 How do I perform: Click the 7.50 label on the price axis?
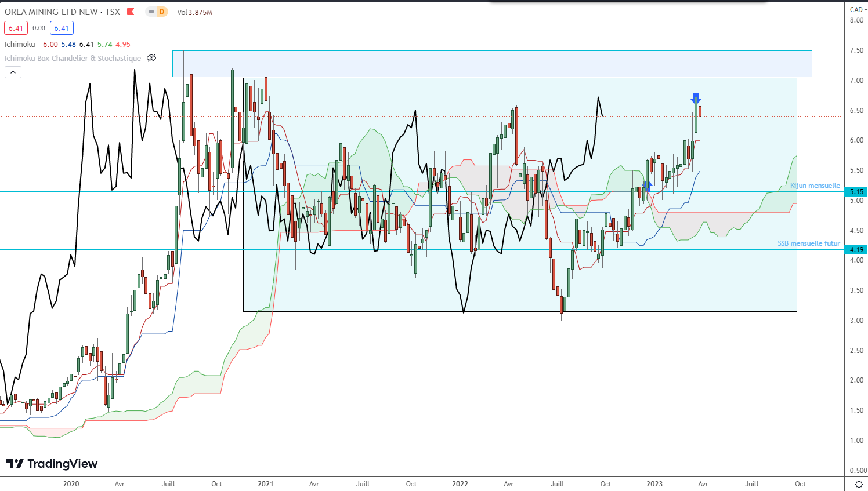(x=856, y=50)
